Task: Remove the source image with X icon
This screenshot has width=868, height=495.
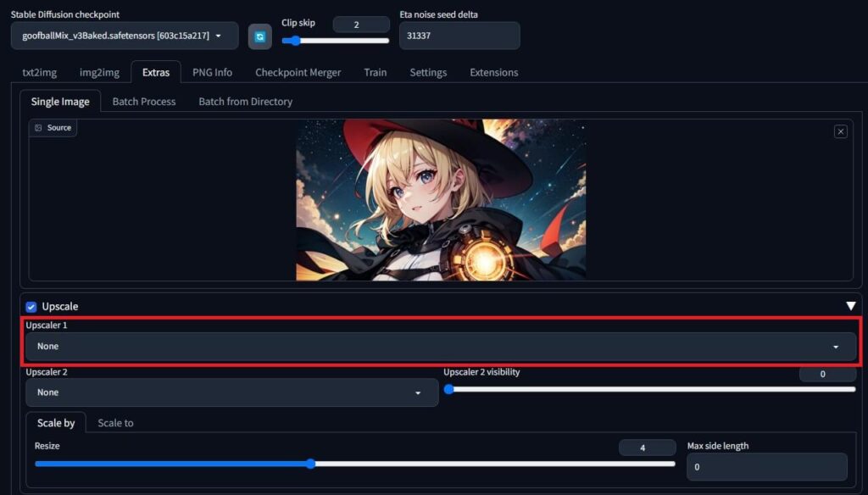Action: click(840, 131)
